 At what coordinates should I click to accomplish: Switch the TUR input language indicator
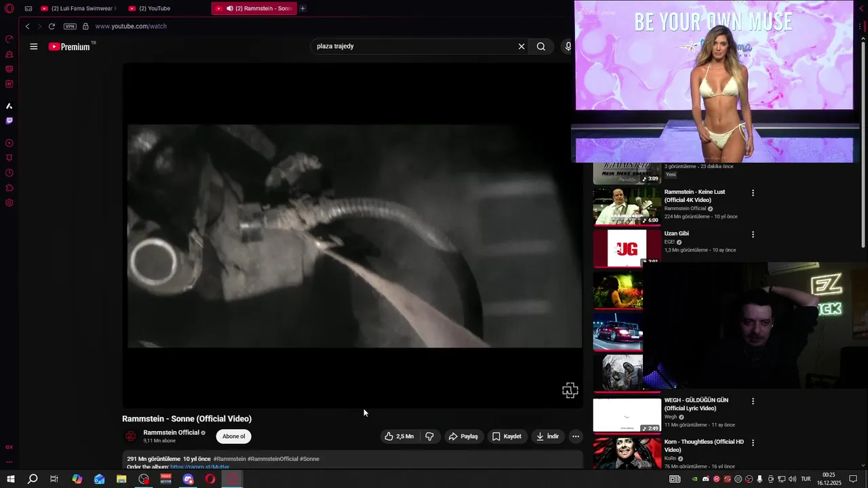click(x=806, y=479)
